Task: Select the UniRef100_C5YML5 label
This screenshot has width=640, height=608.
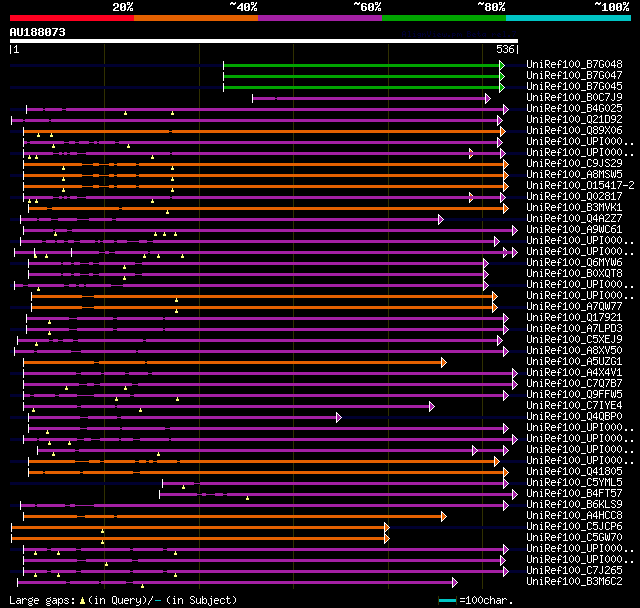Action: click(x=574, y=483)
